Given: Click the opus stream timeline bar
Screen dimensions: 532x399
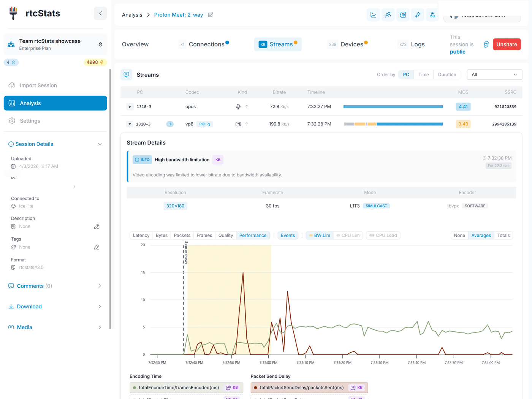Looking at the screenshot, I should coord(393,107).
